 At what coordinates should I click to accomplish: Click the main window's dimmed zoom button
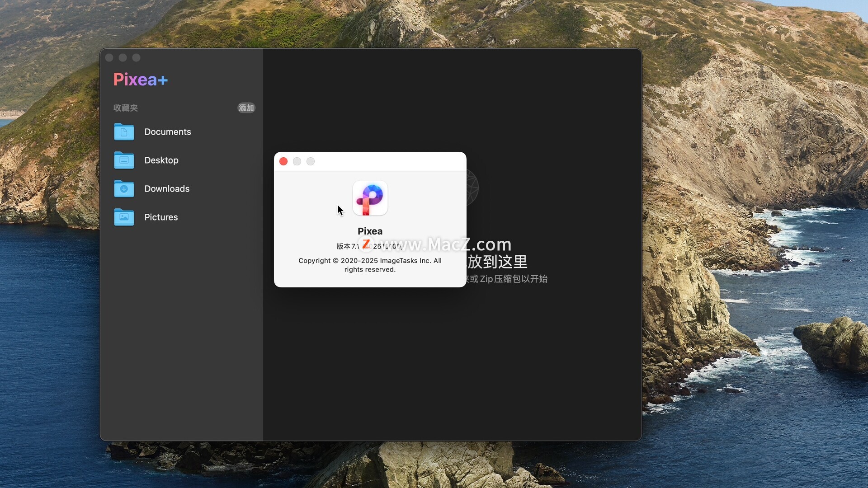pos(136,58)
